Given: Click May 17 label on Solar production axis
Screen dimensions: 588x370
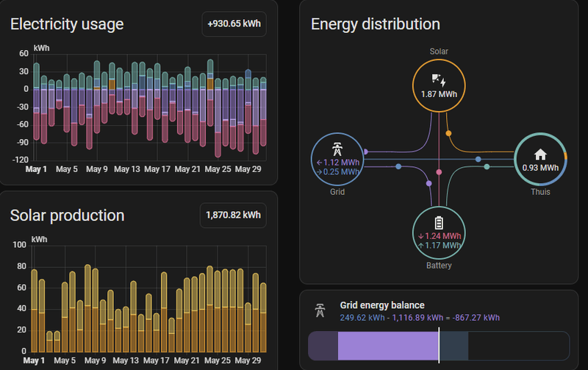Looking at the screenshot, I should [x=157, y=360].
